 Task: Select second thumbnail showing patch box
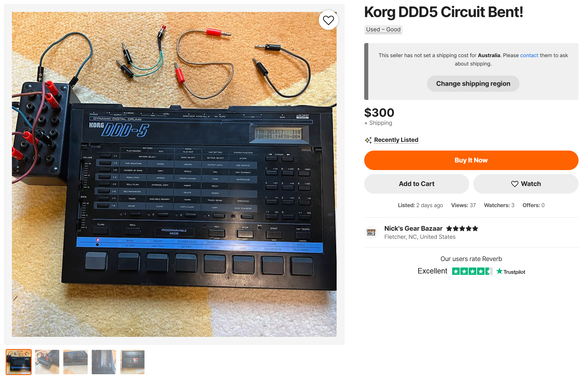[47, 362]
